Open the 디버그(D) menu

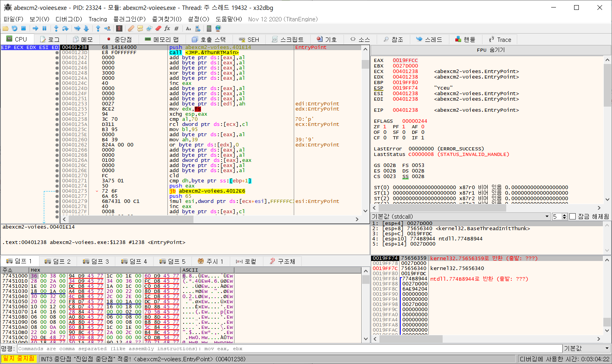click(x=69, y=19)
